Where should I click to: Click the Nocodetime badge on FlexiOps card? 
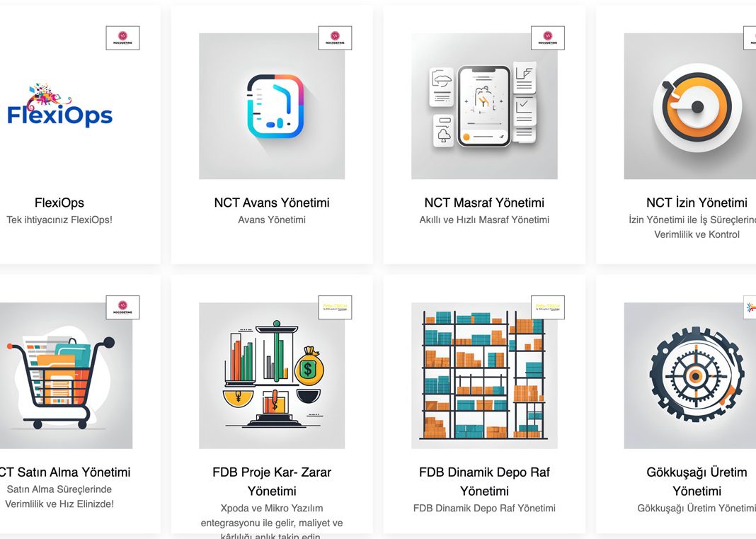pos(122,38)
